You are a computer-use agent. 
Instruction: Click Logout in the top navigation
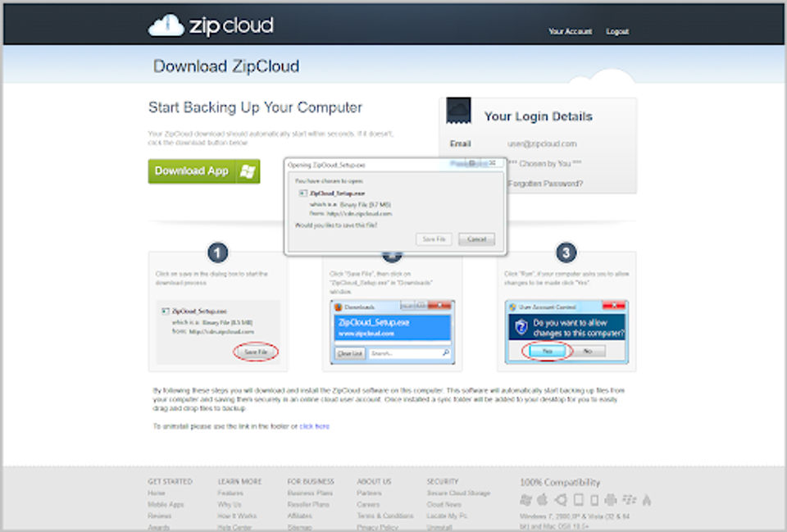(x=616, y=31)
